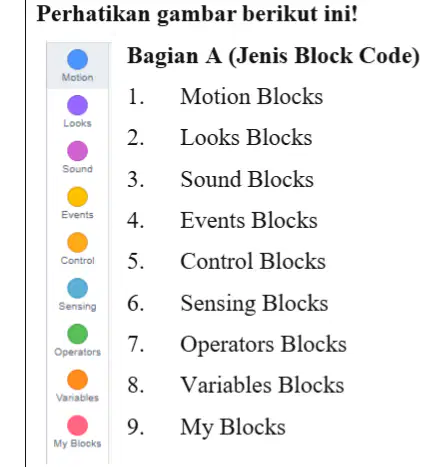The height and width of the screenshot is (467, 427).
Task: Click the Looks label in palette
Action: pos(77,123)
